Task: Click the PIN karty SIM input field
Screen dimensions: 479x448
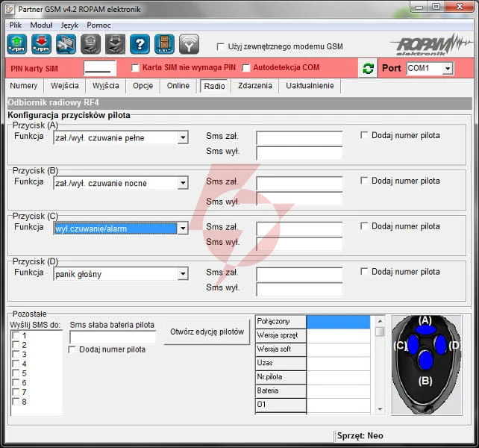Action: pos(100,68)
